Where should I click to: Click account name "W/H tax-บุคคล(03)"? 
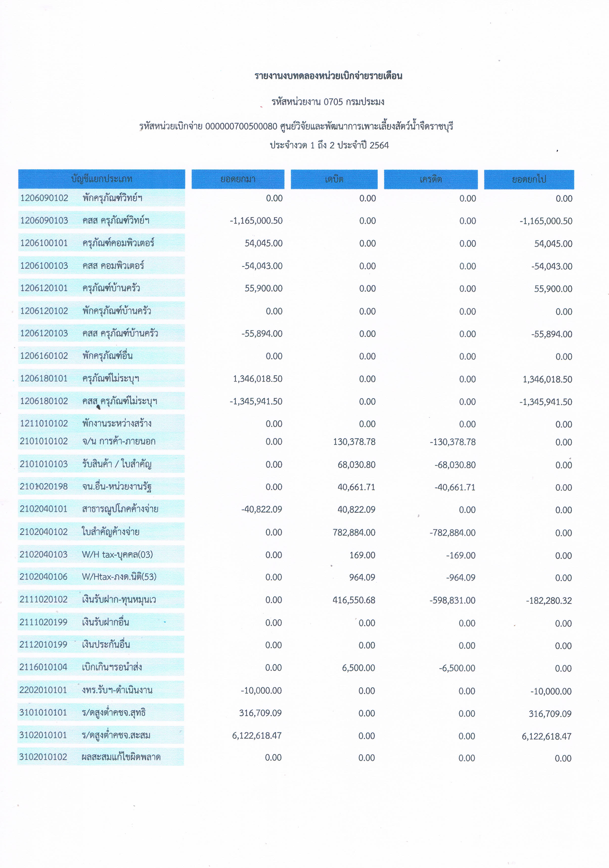117,554
